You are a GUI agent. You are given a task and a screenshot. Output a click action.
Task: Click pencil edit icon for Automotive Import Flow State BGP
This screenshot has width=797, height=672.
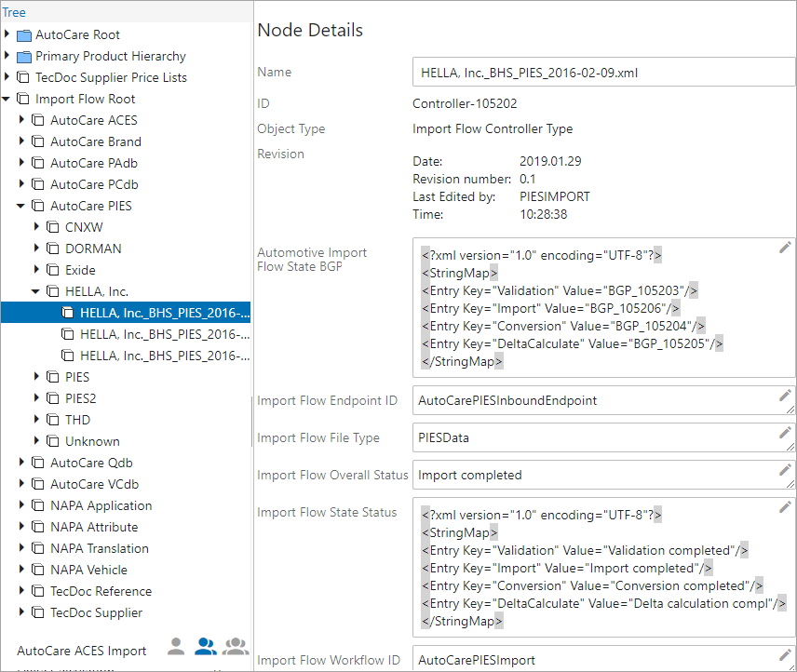pyautogui.click(x=785, y=248)
